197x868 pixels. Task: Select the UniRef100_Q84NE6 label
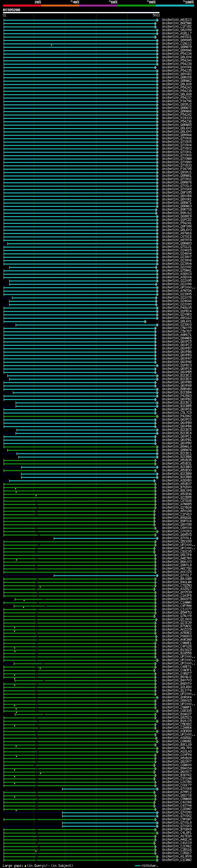click(x=177, y=338)
